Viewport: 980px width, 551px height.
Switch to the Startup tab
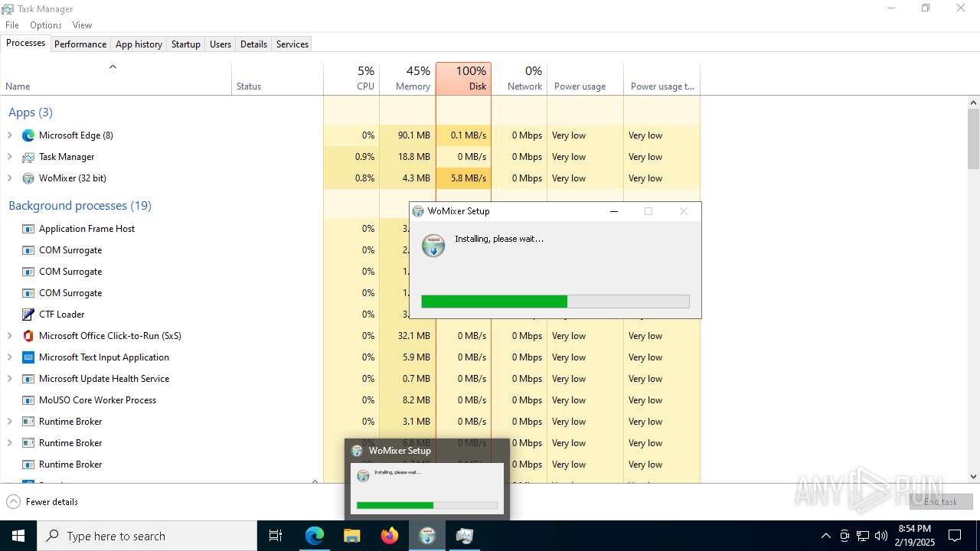(185, 44)
